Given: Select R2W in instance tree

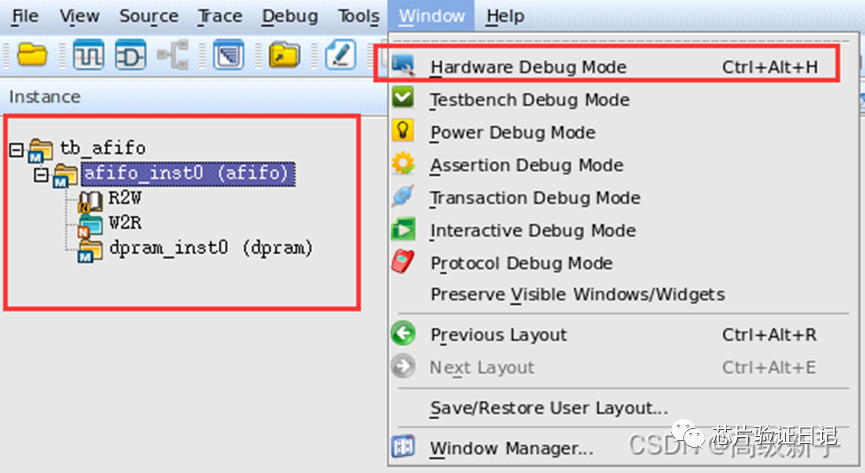Looking at the screenshot, I should [125, 198].
